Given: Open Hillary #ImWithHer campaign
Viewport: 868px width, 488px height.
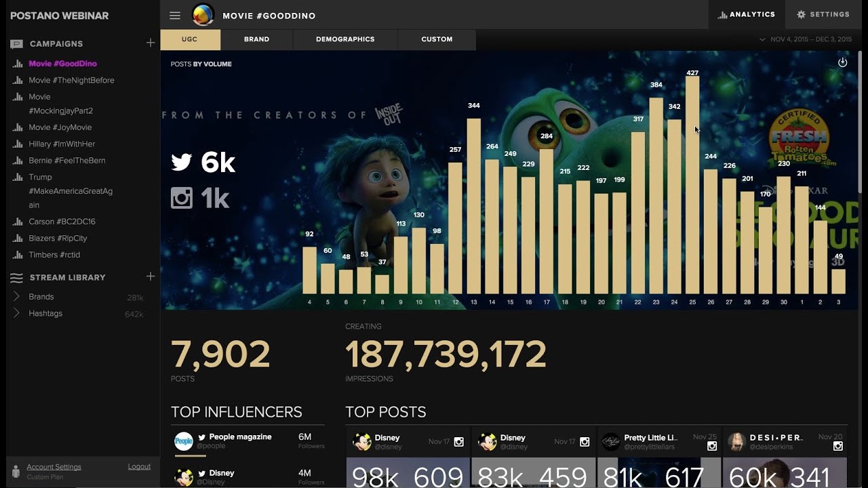Looking at the screenshot, I should 62,144.
